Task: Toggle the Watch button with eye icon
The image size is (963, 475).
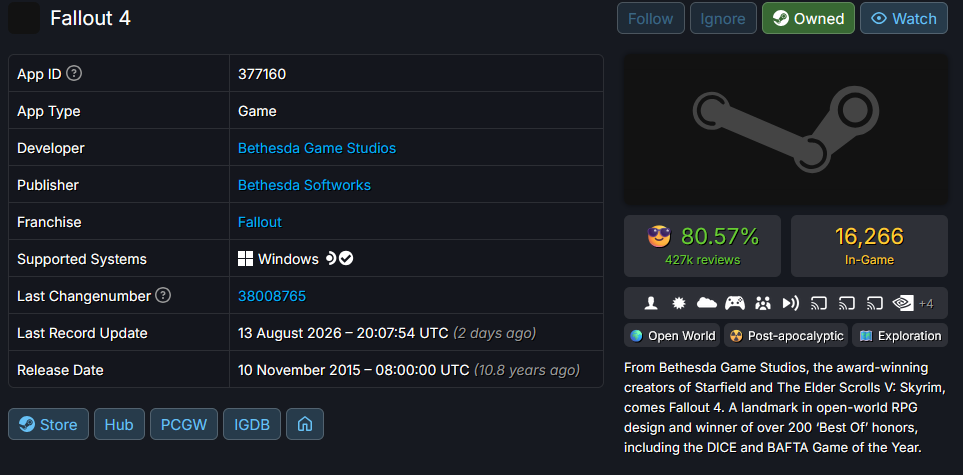Action: tap(904, 18)
